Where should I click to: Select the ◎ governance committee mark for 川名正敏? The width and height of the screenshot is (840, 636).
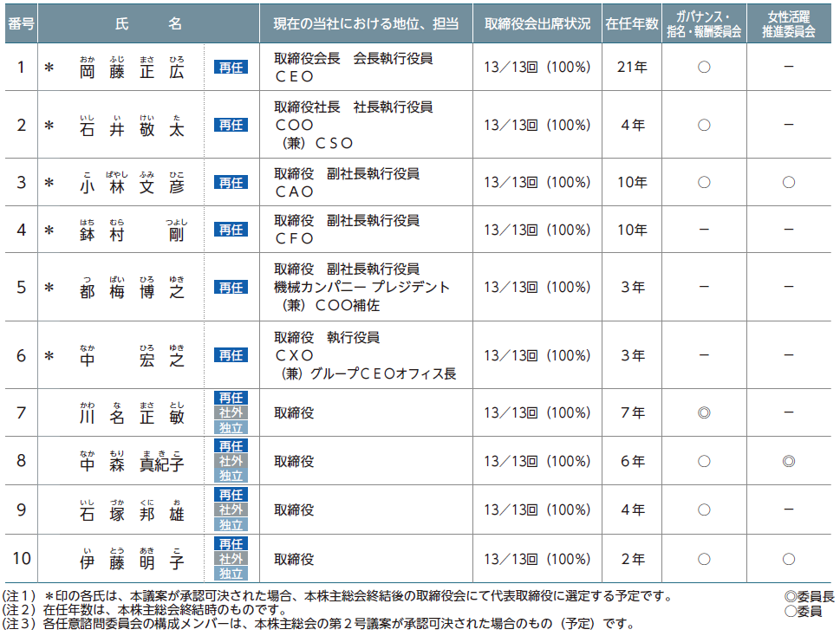pos(704,413)
